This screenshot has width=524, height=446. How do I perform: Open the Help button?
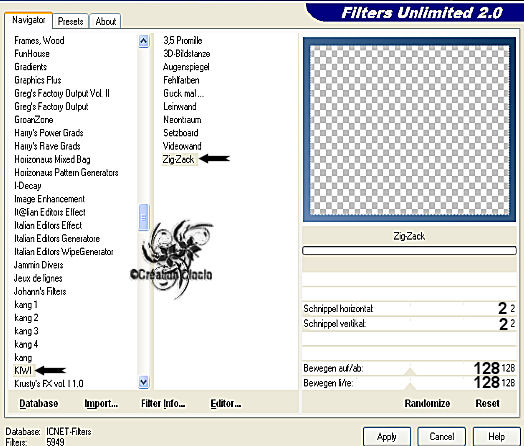497,437
